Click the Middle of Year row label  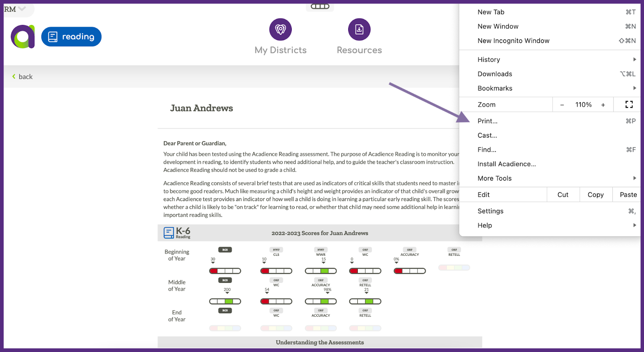177,286
